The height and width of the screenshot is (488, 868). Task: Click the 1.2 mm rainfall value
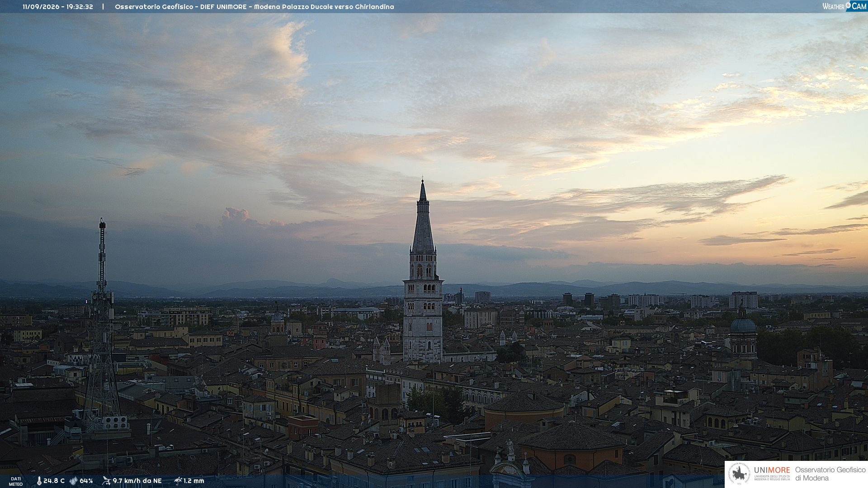194,481
